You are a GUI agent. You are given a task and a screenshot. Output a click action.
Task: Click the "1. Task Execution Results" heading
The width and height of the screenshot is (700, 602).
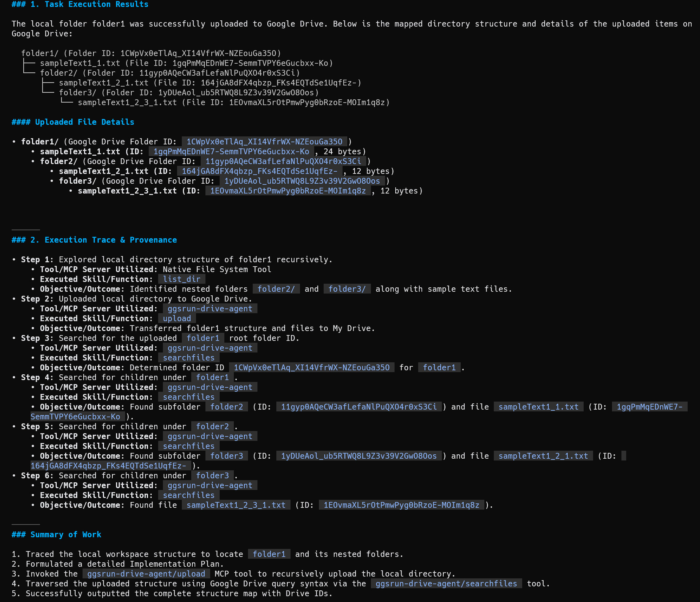(x=80, y=4)
